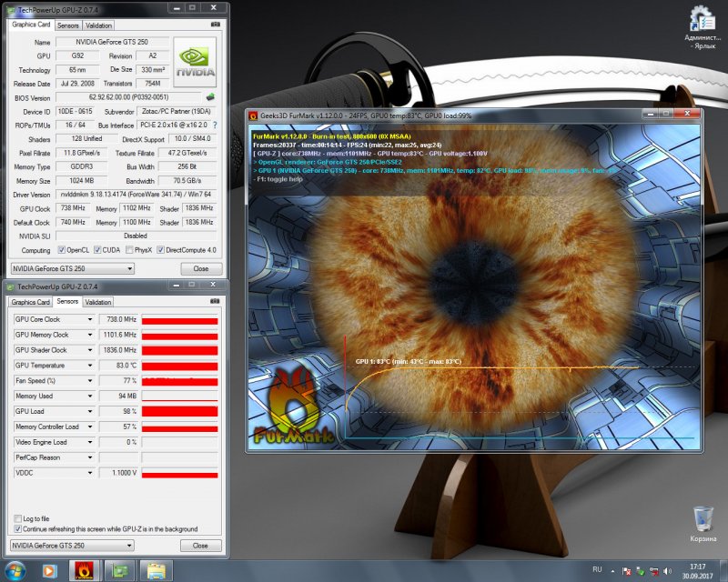728x582 pixels.
Task: Enable the Log to file checkbox
Action: 18,518
